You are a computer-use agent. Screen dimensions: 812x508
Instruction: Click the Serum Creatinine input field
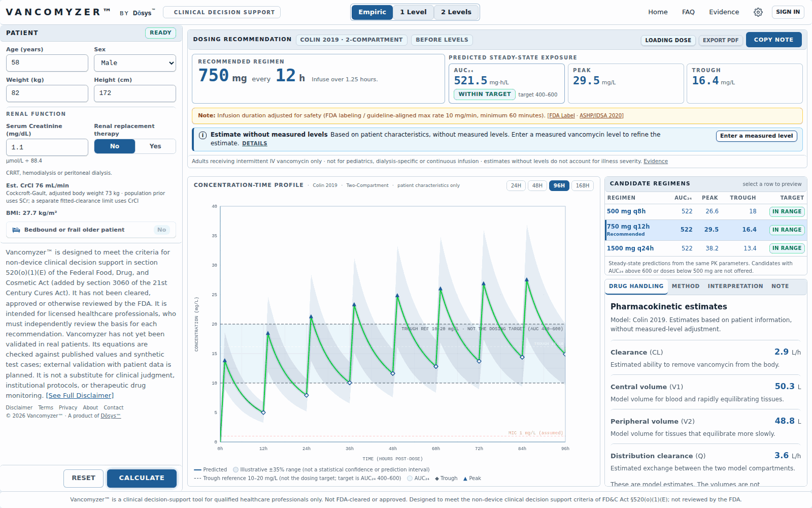pos(47,147)
